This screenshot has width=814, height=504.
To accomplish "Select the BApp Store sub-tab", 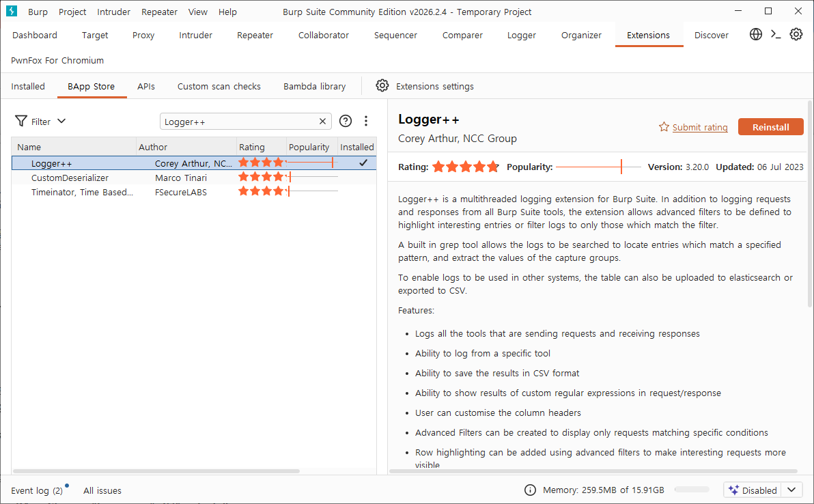I will click(91, 86).
